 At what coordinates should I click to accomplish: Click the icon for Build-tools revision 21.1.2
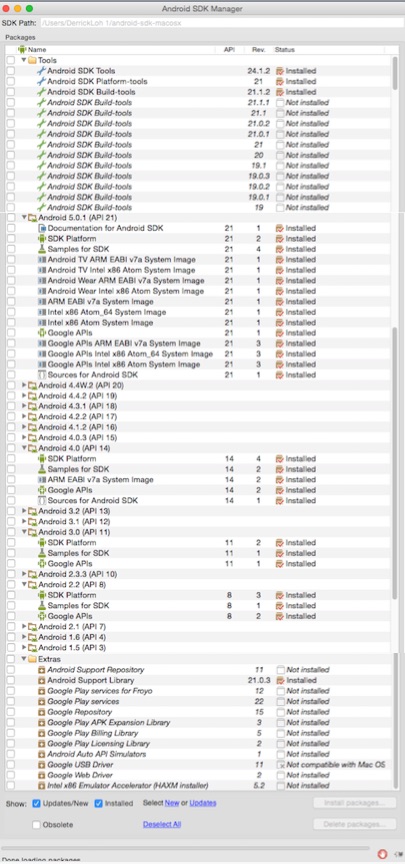41,92
